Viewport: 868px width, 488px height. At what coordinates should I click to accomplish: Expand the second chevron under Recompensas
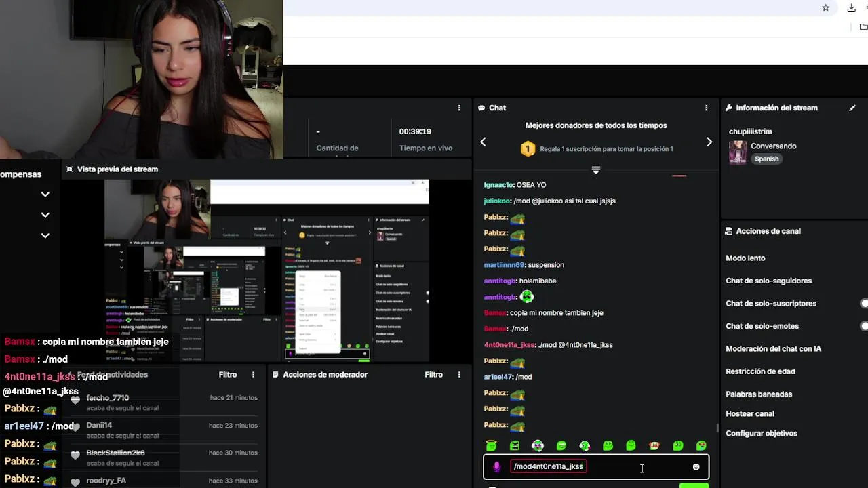point(45,215)
